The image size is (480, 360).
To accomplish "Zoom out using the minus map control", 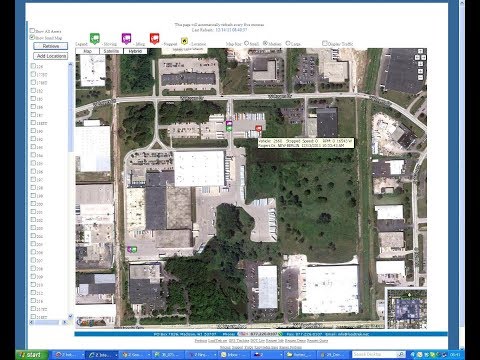I will (x=420, y=77).
